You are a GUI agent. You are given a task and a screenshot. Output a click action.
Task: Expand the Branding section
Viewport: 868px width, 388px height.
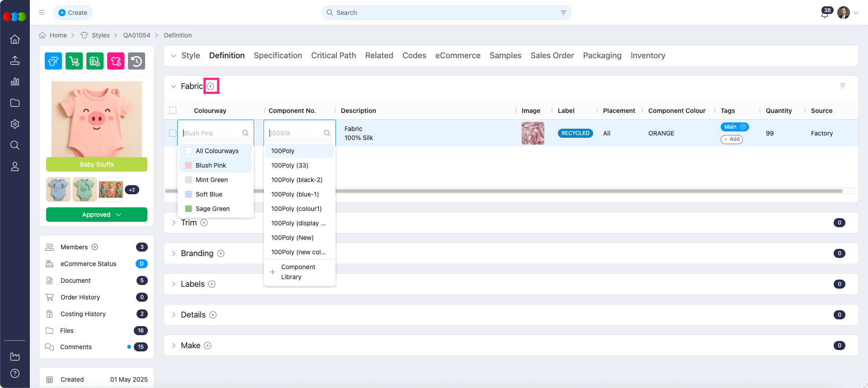[x=174, y=253]
